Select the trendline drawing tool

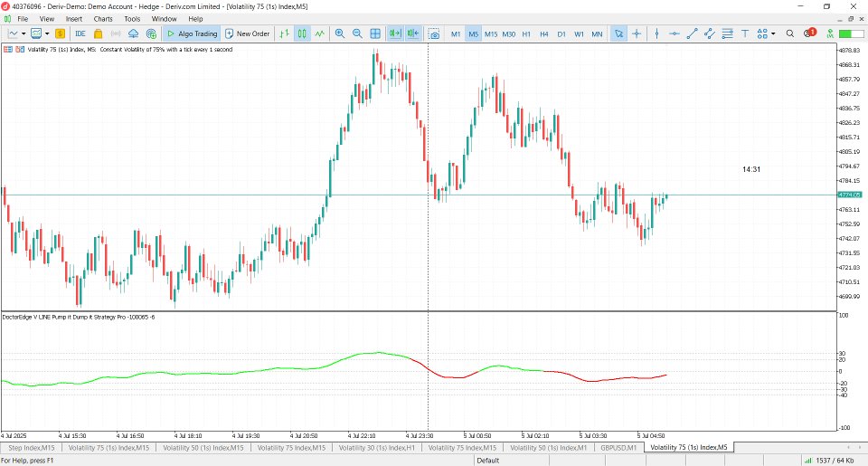coord(692,33)
